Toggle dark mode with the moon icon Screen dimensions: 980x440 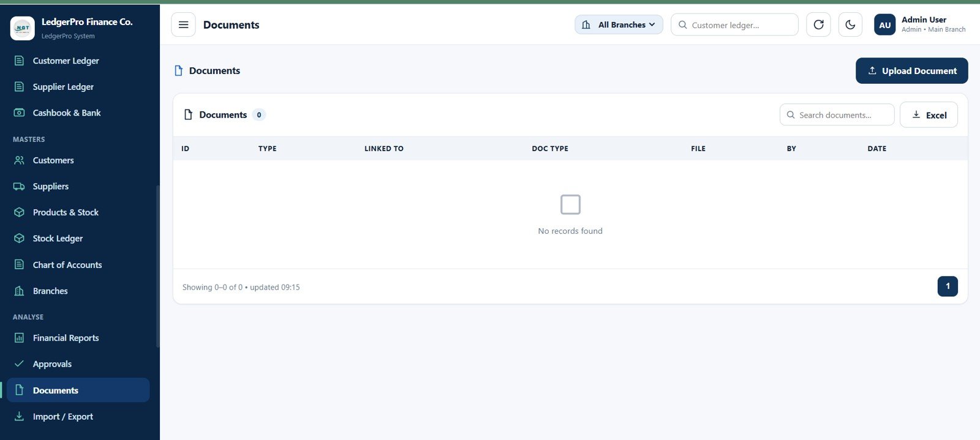pos(850,24)
